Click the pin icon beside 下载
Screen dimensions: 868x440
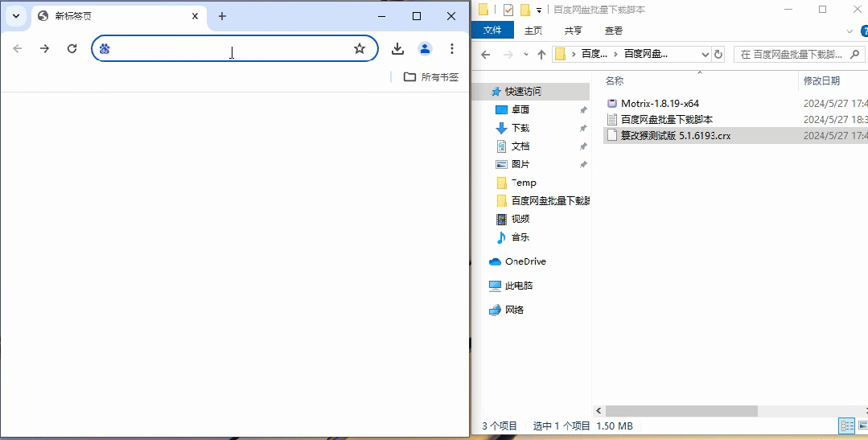click(x=583, y=129)
